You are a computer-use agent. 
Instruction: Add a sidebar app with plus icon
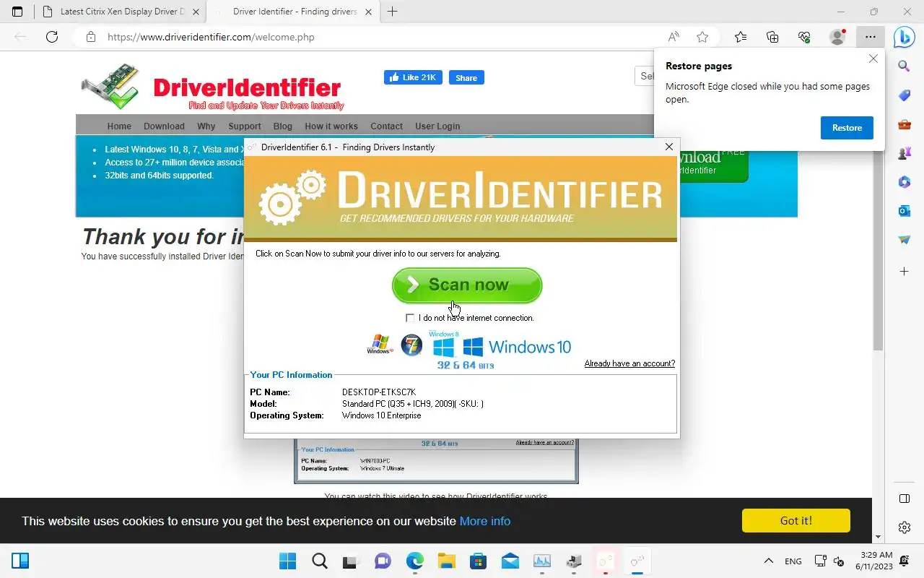[904, 272]
